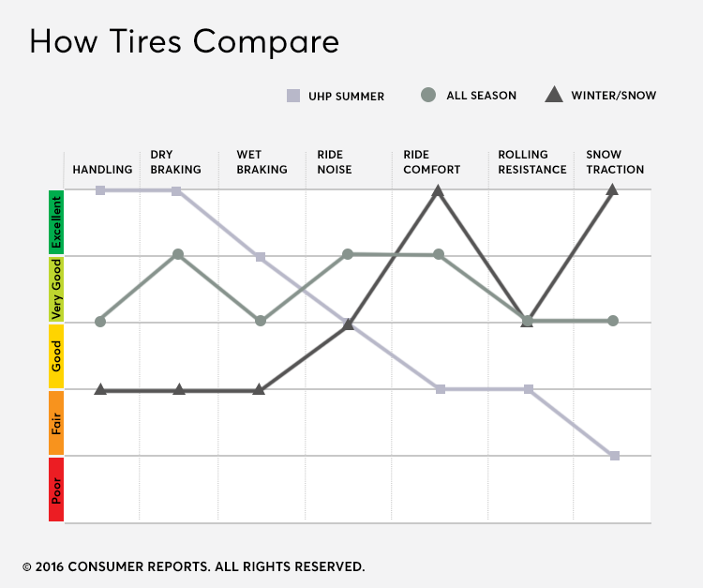Image resolution: width=703 pixels, height=588 pixels.
Task: Click All Season circle marker at Snow Traction
Action: click(613, 321)
